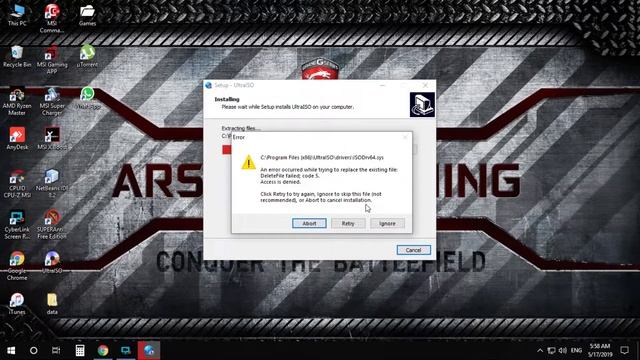Open the Games folder icon
Screen dimensions: 640x360
[87, 15]
